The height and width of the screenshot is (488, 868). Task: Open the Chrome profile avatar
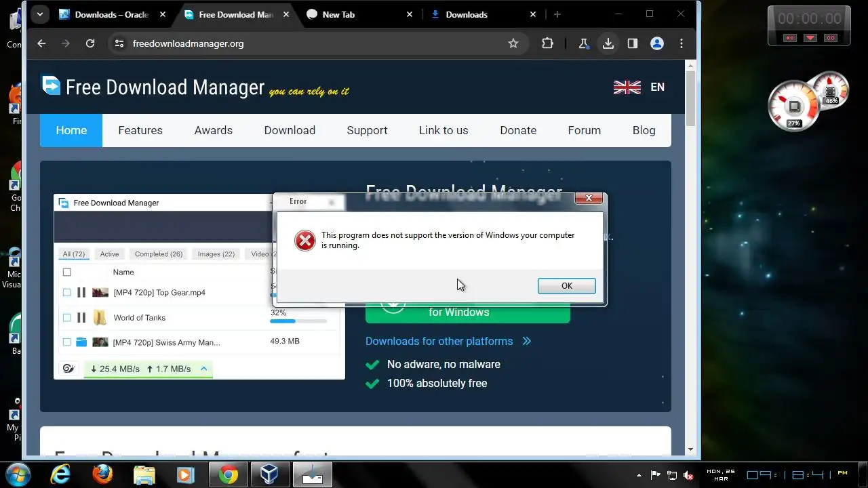[x=656, y=43]
